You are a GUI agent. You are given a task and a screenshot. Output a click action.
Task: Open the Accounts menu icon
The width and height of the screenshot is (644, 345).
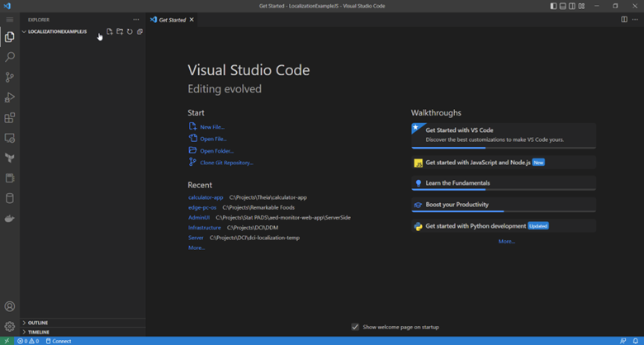pyautogui.click(x=9, y=306)
